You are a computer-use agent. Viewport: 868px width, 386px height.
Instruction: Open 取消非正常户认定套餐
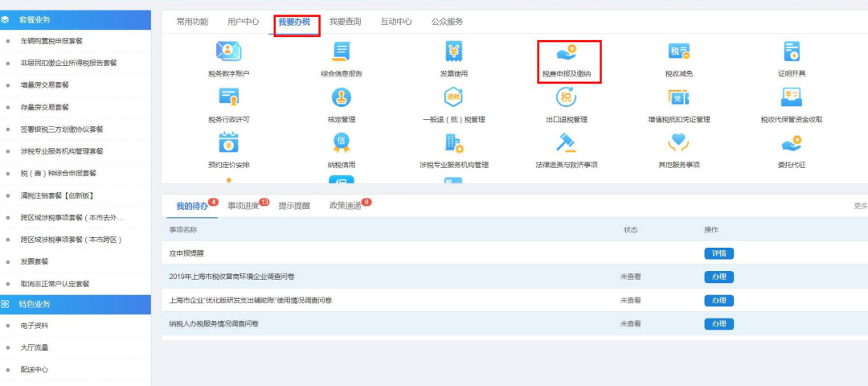pos(55,284)
